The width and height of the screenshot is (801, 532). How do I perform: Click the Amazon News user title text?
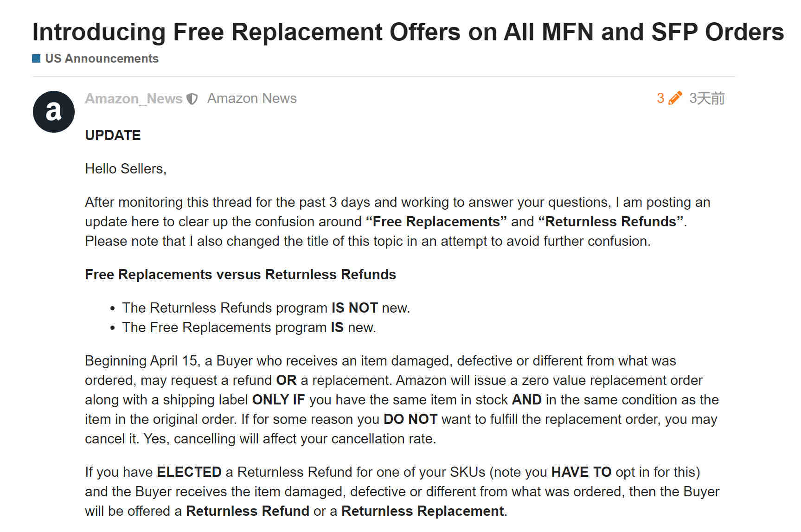point(252,98)
